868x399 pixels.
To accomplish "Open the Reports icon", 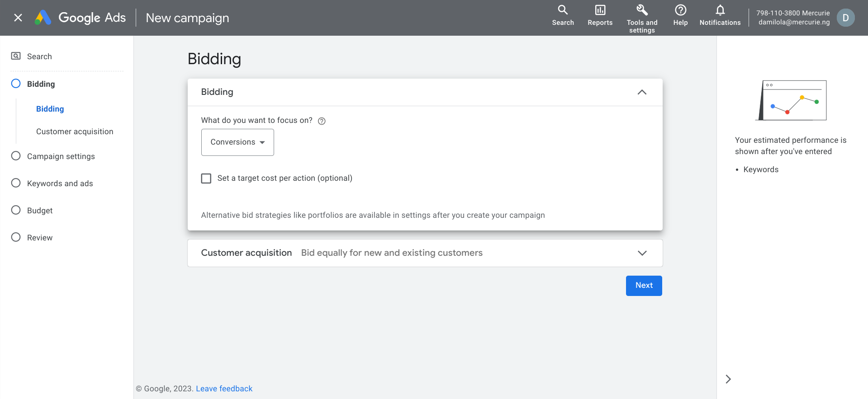I will point(600,10).
